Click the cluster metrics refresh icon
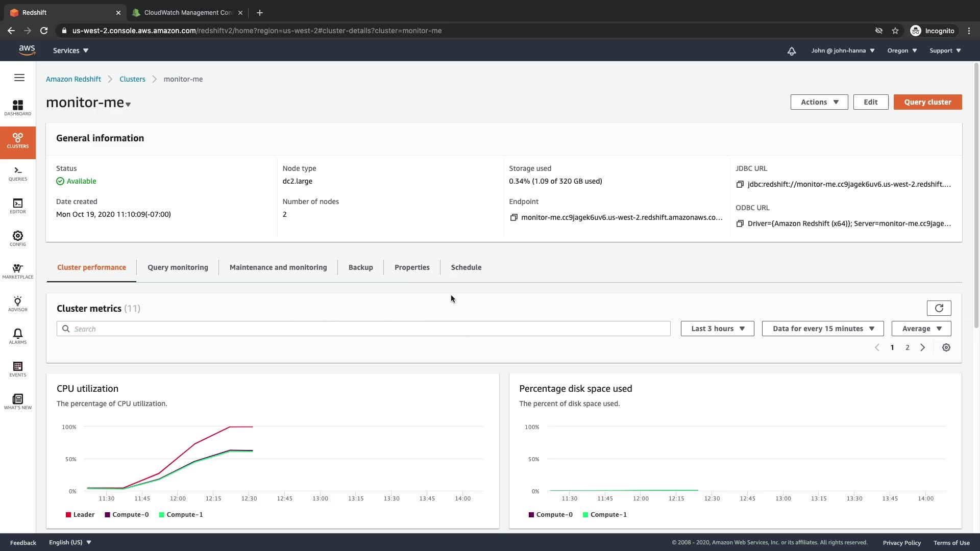Viewport: 980px width, 551px height. (939, 308)
